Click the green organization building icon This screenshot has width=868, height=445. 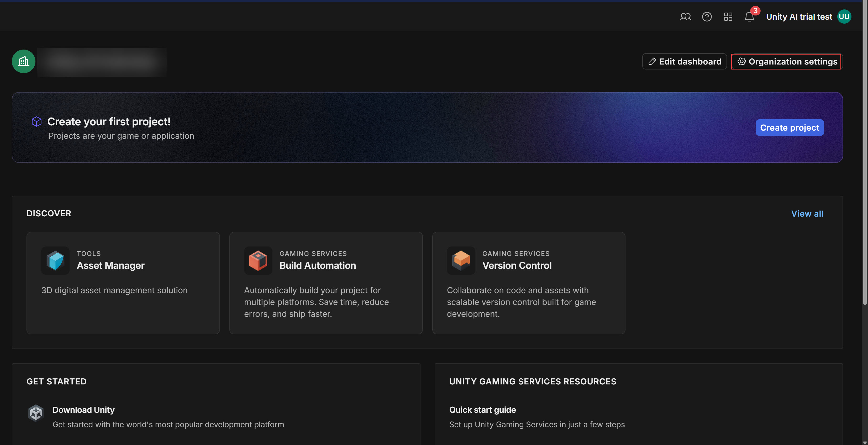pyautogui.click(x=24, y=62)
